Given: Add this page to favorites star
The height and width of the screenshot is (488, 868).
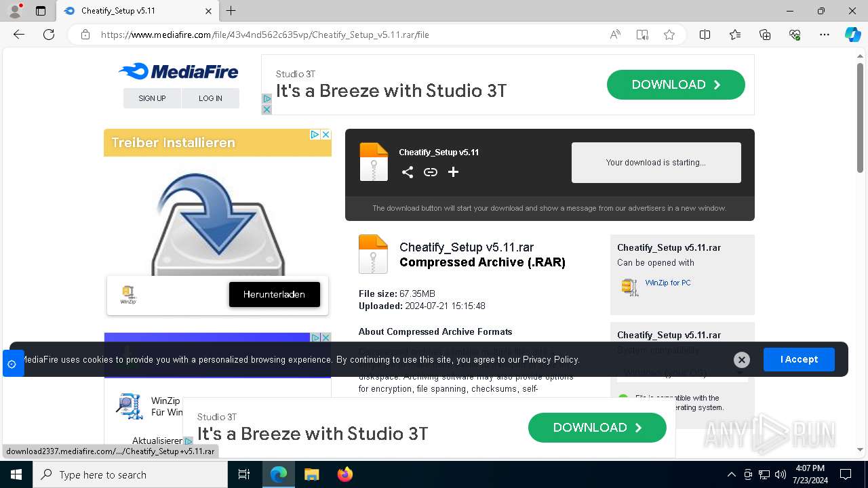Looking at the screenshot, I should [x=669, y=35].
